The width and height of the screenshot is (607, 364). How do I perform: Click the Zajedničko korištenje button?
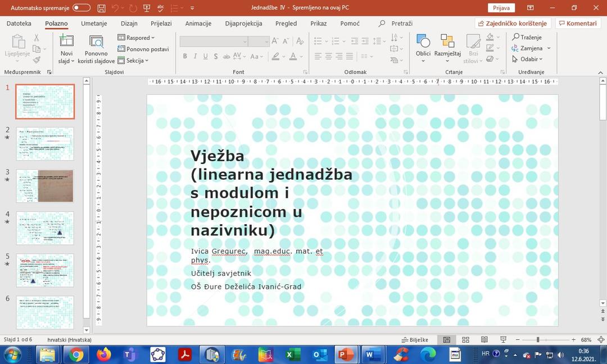[512, 24]
